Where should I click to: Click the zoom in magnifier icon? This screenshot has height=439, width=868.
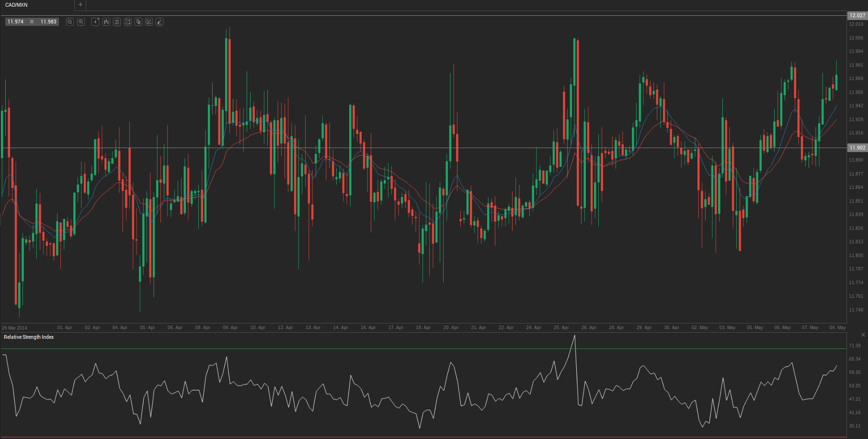[x=81, y=22]
